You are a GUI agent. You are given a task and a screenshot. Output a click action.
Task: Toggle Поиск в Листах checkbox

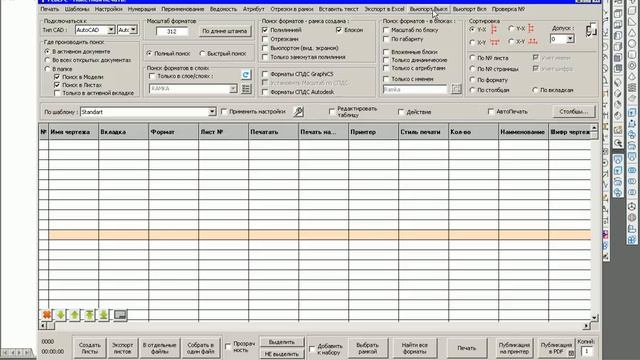click(57, 85)
